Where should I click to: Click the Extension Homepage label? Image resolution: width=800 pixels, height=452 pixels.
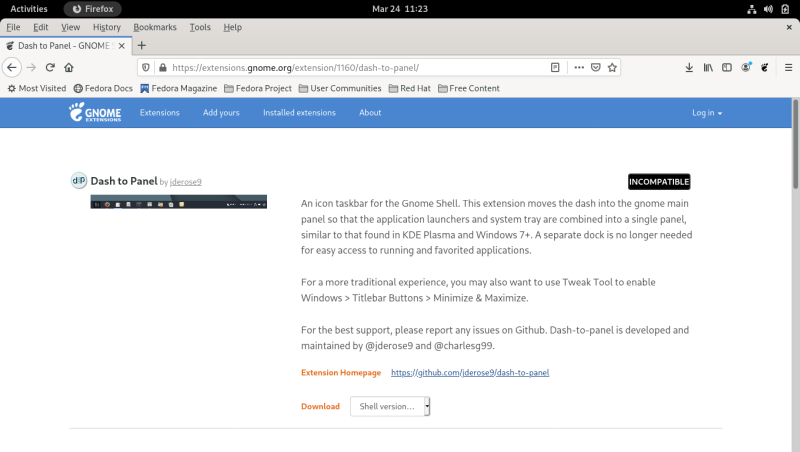point(341,372)
